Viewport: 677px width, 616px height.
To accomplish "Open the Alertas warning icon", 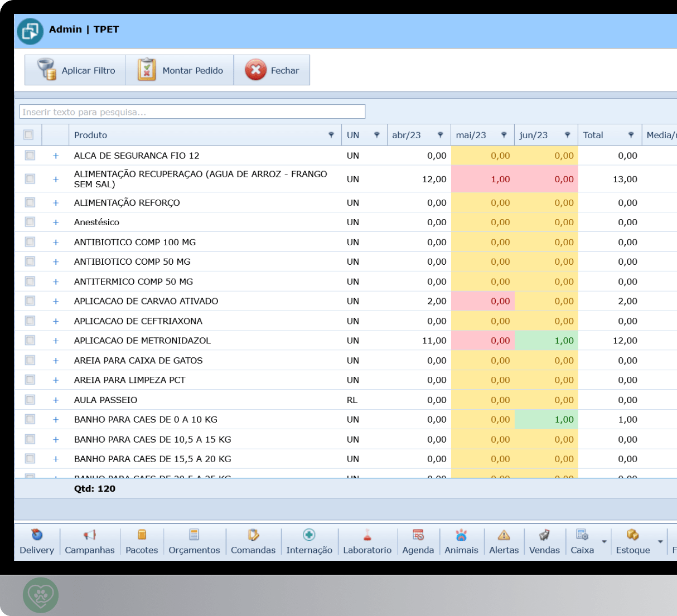I will click(x=504, y=535).
